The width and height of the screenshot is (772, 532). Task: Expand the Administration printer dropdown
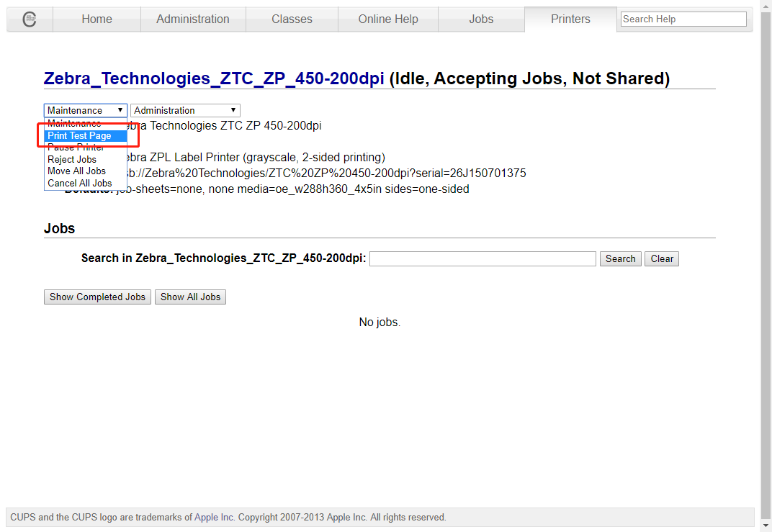click(185, 110)
